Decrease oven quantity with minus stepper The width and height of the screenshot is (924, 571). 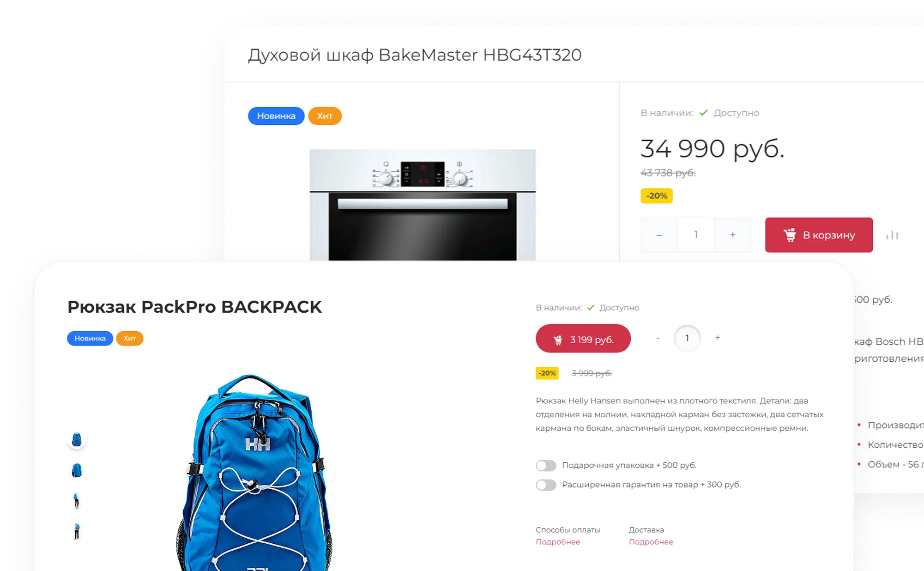[x=659, y=235]
